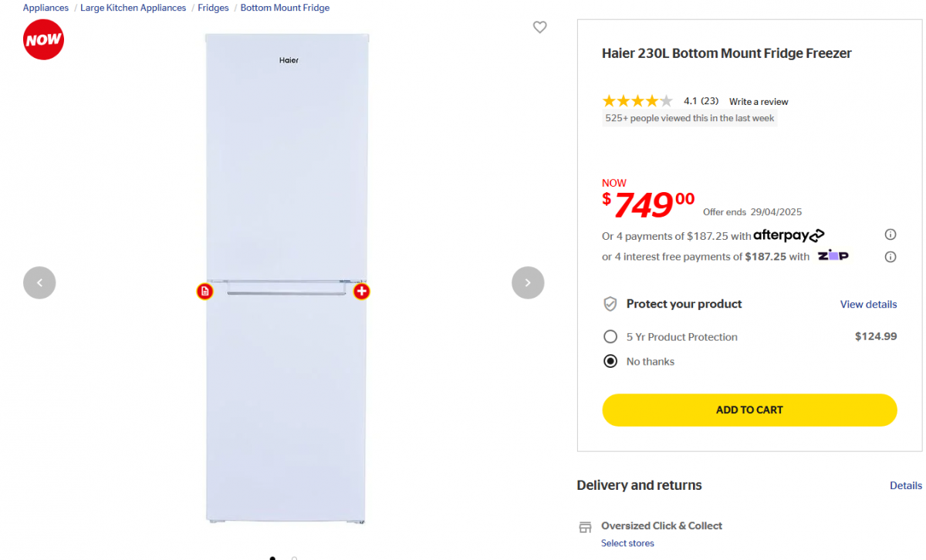Image resolution: width=926 pixels, height=560 pixels.
Task: Open Zip payment info icon
Action: 890,257
